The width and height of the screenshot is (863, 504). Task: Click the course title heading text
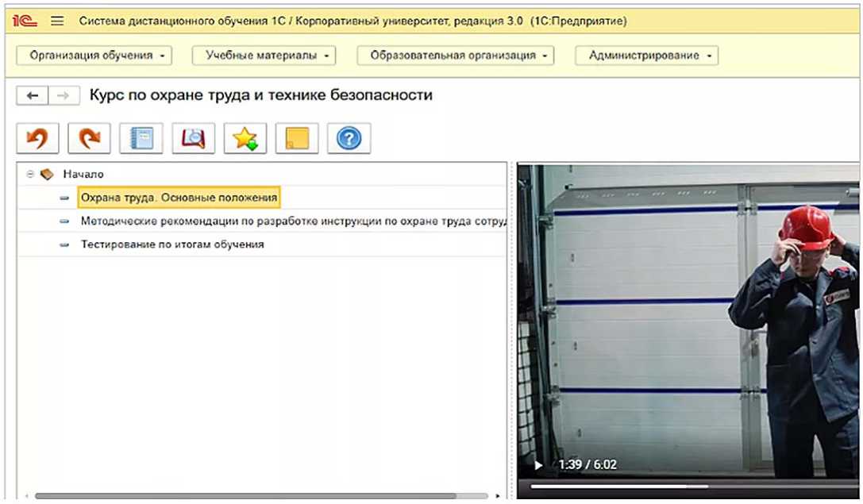pos(261,95)
